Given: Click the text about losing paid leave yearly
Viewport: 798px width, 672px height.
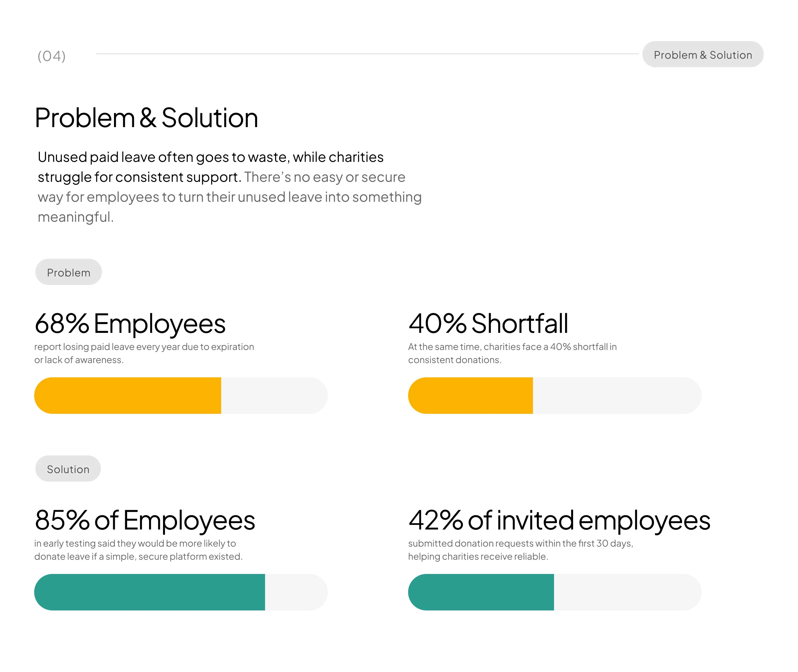Looking at the screenshot, I should [144, 353].
